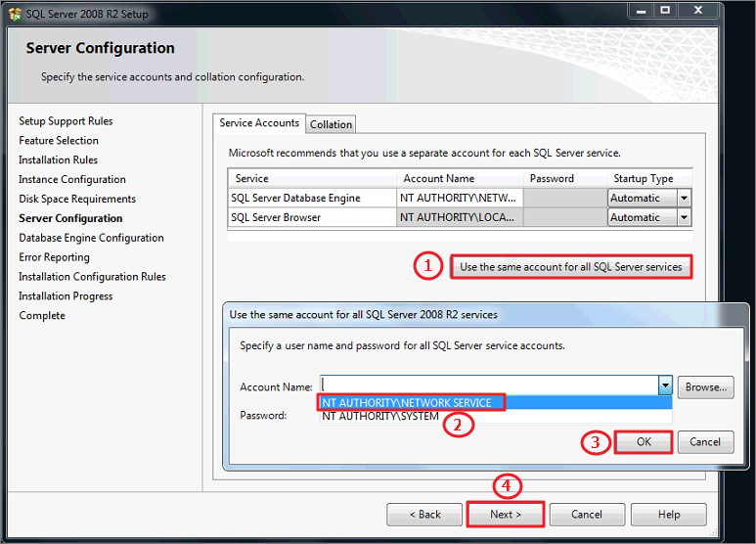Click Account Name cell for SQL Server Browser
Screen dimensions: 756x544
click(x=460, y=217)
